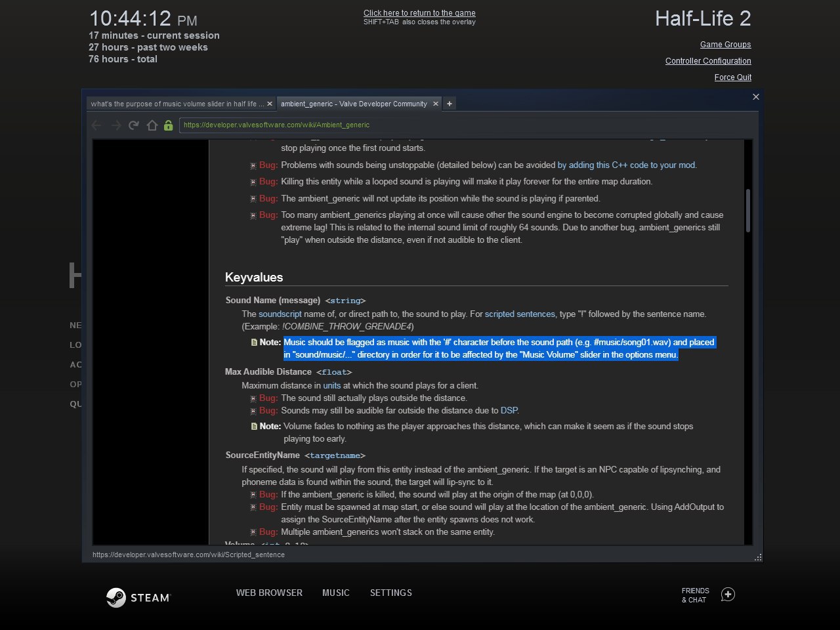Open the WEB BROWSER overlay section
Screen dimensions: 840x630
coord(269,593)
